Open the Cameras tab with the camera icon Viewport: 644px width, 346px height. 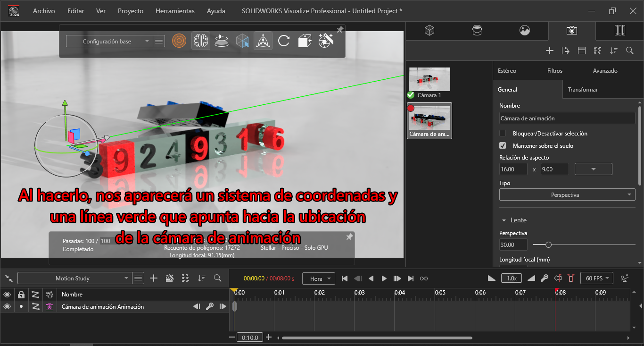click(x=572, y=31)
